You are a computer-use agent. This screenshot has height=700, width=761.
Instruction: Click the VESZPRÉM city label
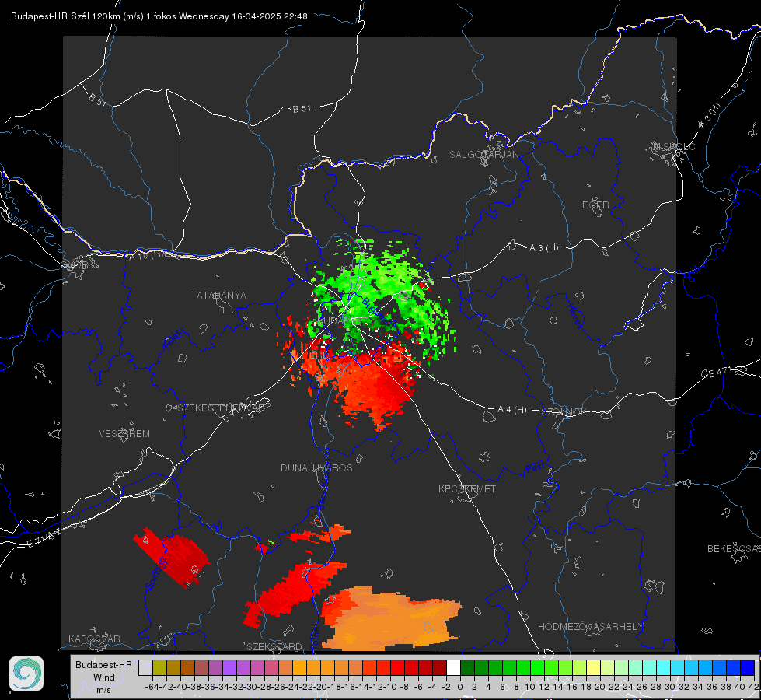(124, 433)
